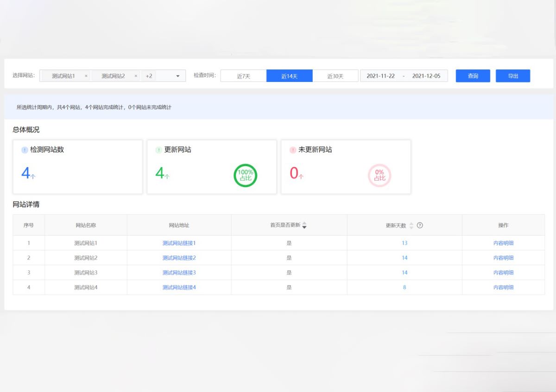Screen dimensions: 556x392
Task: Select the 近7天 time range
Action: 243,76
